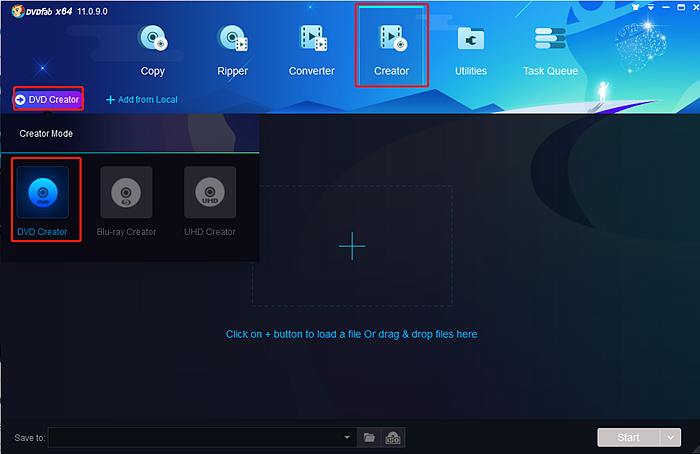The height and width of the screenshot is (454, 700).
Task: Browse output folder with folder icon
Action: (369, 437)
